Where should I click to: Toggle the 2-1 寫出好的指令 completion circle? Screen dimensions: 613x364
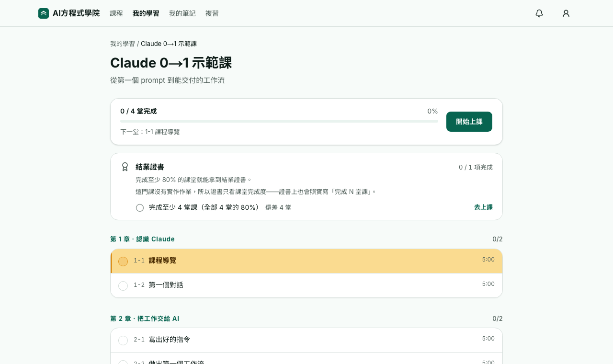coord(123,341)
